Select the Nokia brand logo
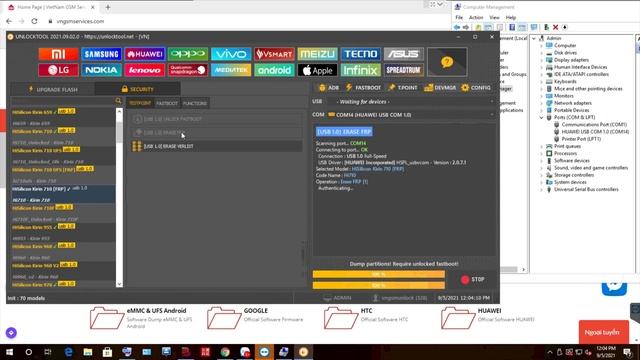This screenshot has height=360, width=640. tap(101, 70)
